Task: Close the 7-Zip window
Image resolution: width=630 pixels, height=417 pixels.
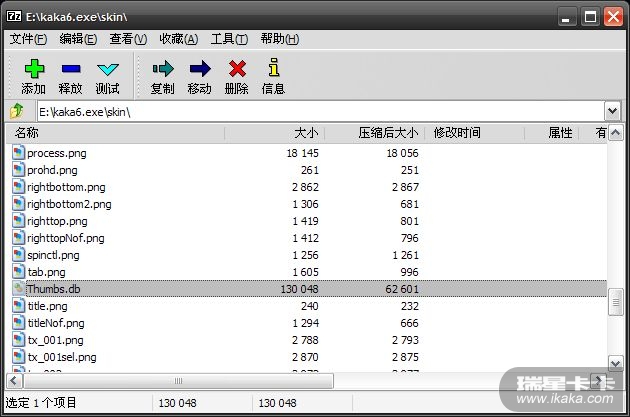Action: (x=614, y=17)
